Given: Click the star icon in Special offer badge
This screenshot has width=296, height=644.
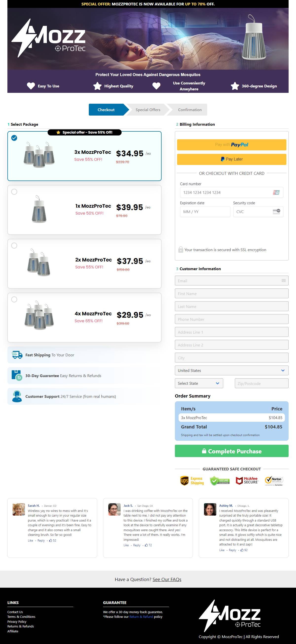Looking at the screenshot, I should tap(58, 133).
